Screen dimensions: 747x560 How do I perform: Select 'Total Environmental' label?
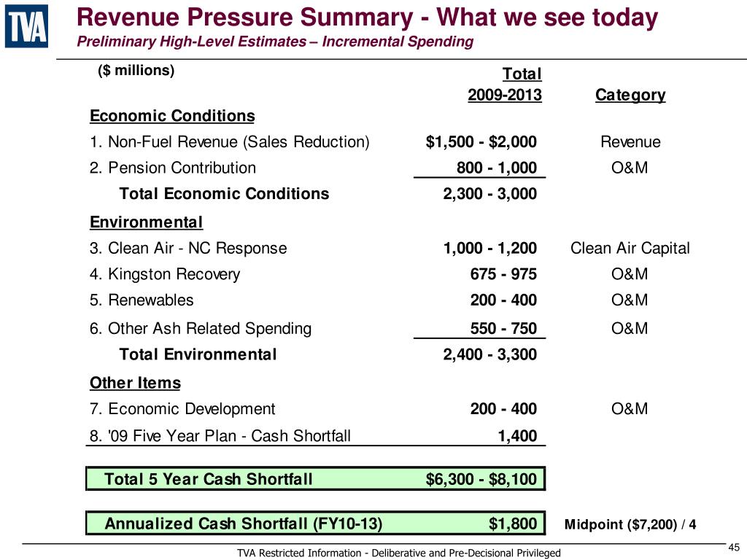(198, 354)
